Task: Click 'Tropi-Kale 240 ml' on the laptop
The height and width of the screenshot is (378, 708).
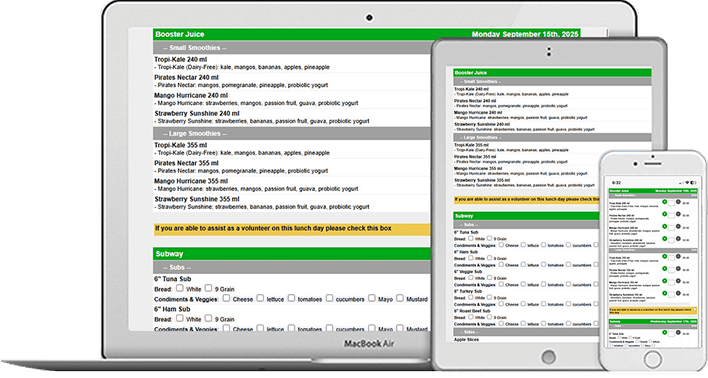Action: (181, 59)
